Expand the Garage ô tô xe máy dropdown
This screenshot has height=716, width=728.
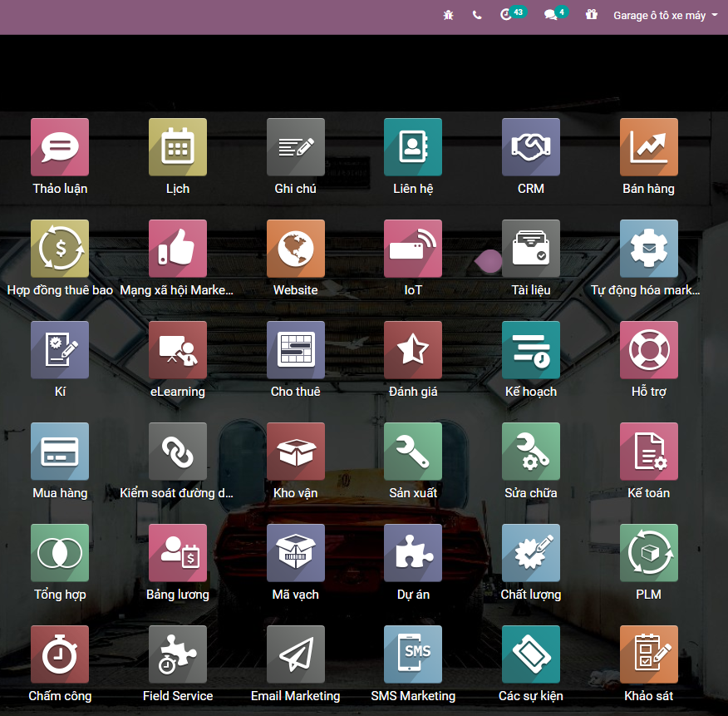[665, 15]
